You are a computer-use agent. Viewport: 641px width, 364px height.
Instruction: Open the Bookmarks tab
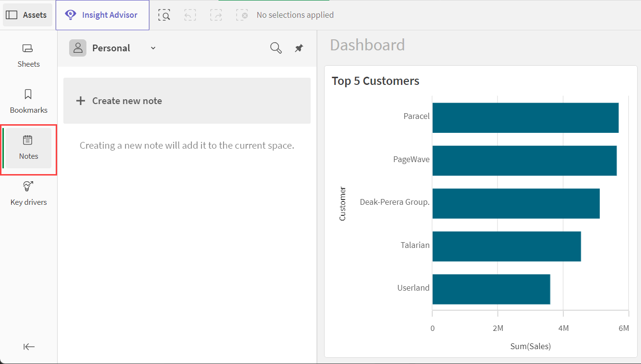tap(28, 102)
